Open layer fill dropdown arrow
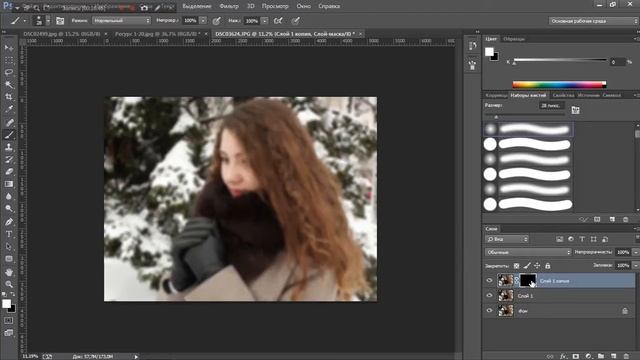This screenshot has width=640, height=360. pos(636,266)
